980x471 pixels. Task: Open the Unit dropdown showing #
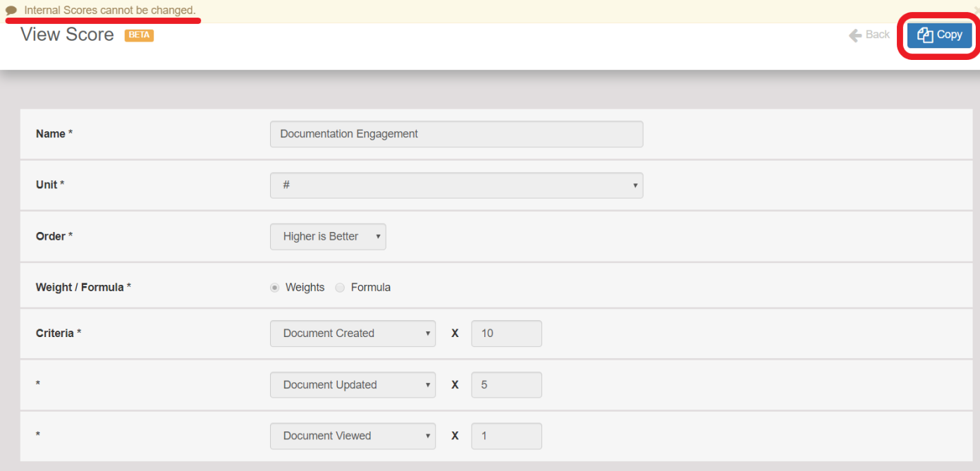[x=457, y=185]
